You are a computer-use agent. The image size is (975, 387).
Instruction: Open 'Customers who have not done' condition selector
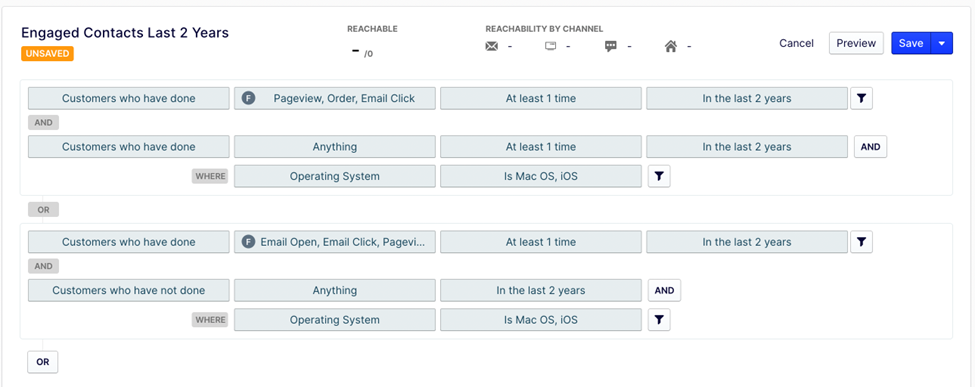(129, 290)
